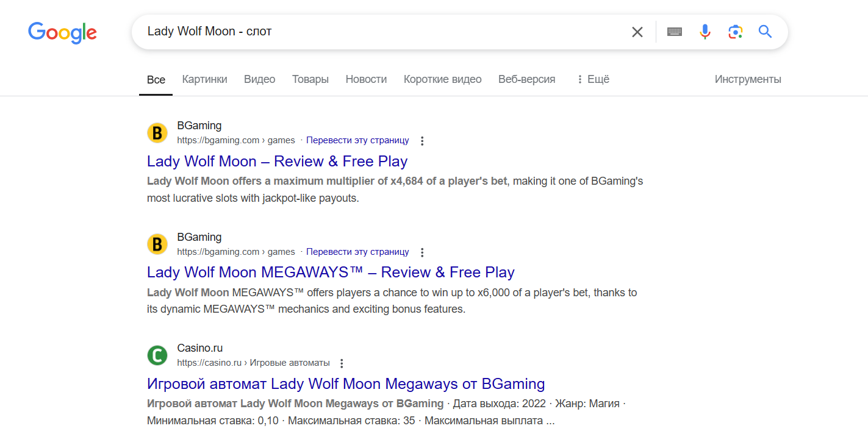Open Игровой автомат Lady Wolf Moon Megaways link

(x=346, y=384)
